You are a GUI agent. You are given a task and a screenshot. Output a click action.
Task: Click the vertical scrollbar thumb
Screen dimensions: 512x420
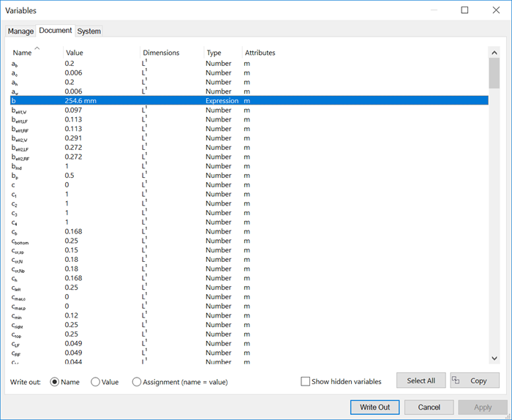tap(494, 73)
